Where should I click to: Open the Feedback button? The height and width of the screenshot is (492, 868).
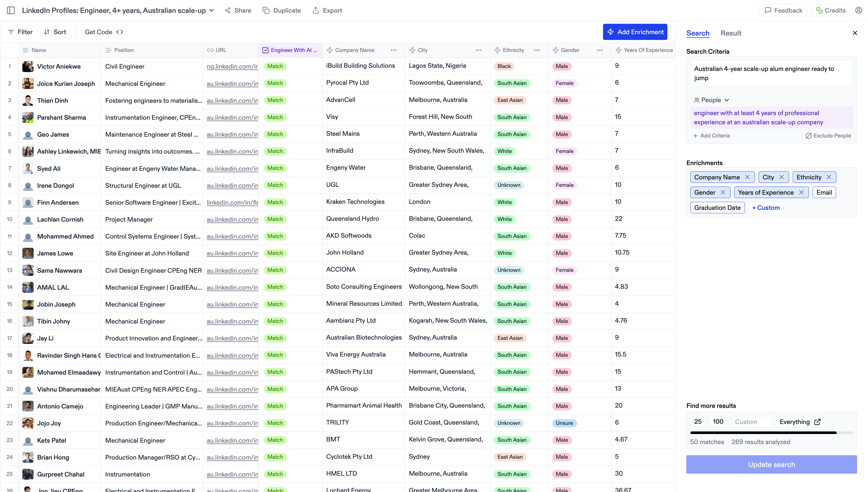783,10
